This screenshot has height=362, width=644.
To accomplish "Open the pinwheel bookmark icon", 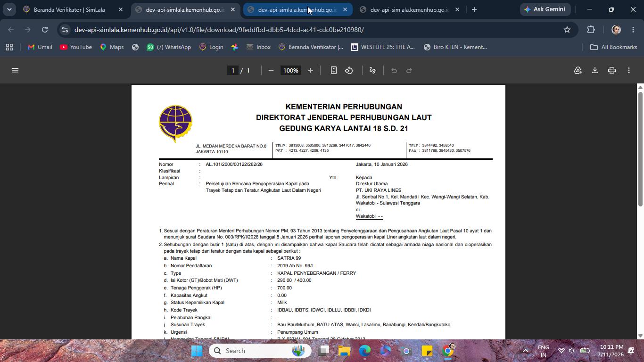I will tap(234, 47).
